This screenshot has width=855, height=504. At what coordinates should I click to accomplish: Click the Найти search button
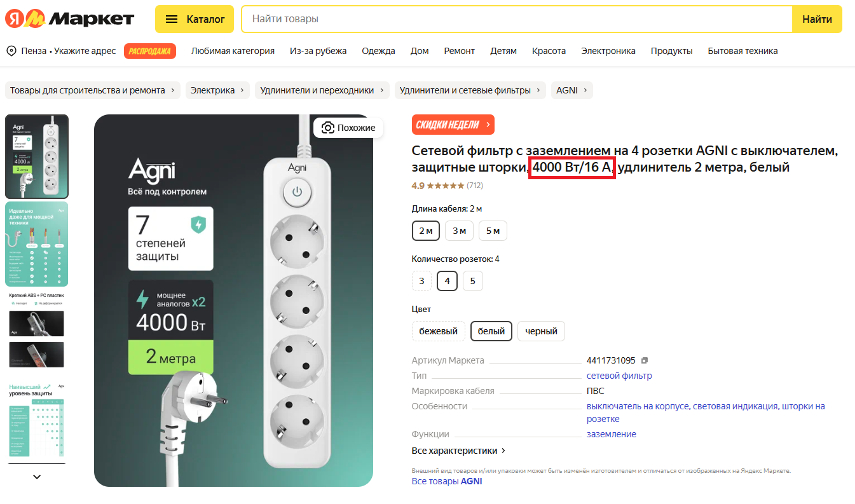pos(817,19)
